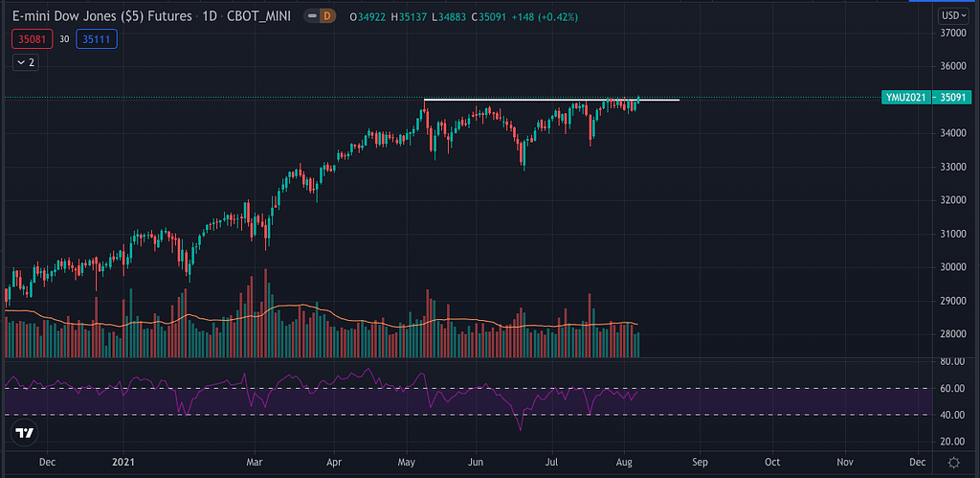Open the USD currency dropdown
The image size is (980, 478).
tap(953, 15)
